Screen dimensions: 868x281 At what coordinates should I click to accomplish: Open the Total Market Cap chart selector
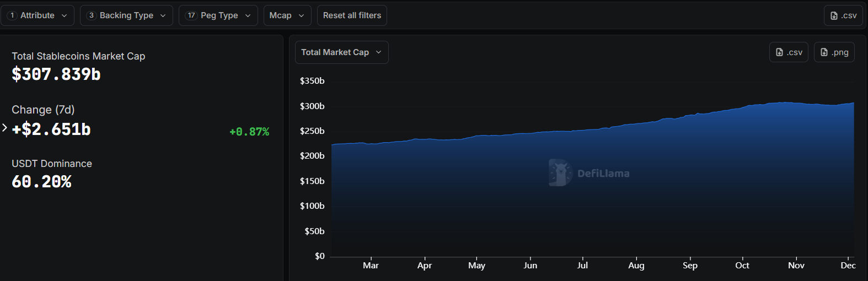click(x=341, y=52)
